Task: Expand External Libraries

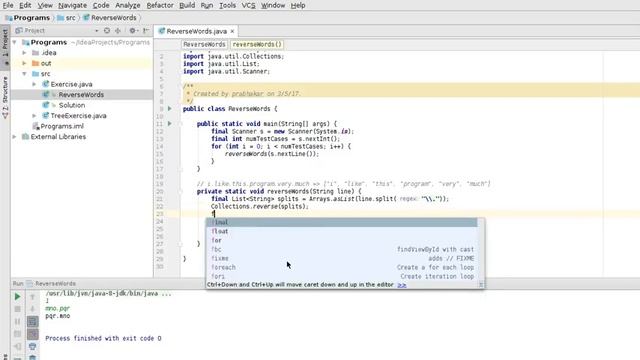Action: click(x=15, y=137)
